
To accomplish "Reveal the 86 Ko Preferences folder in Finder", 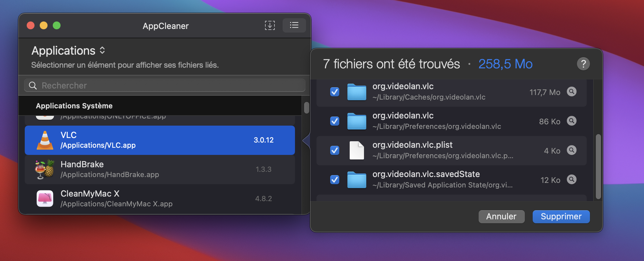I will [571, 121].
